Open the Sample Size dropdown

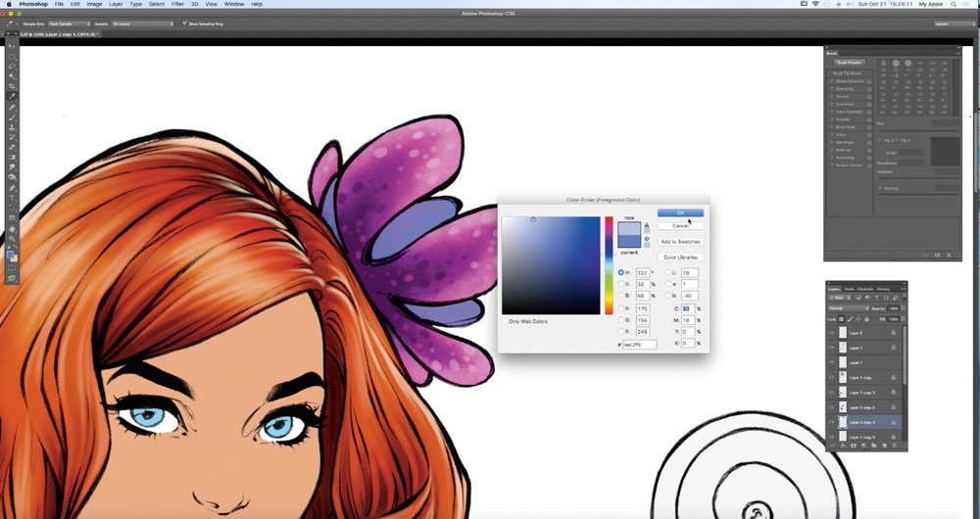[69, 24]
